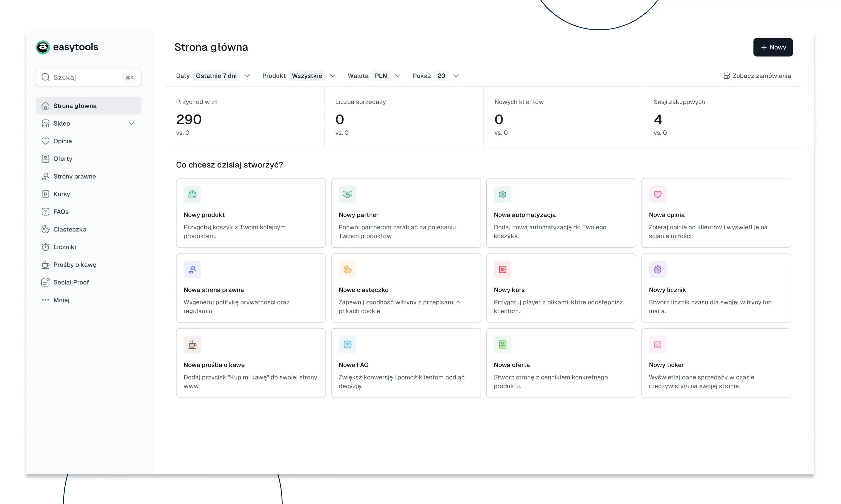
Task: Go to Ciasteczka in the sidebar
Action: [x=70, y=229]
